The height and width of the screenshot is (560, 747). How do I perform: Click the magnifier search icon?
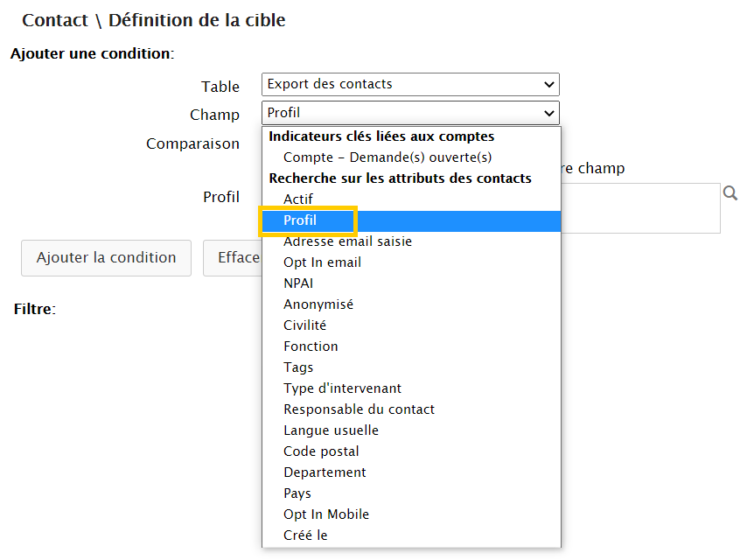[730, 193]
